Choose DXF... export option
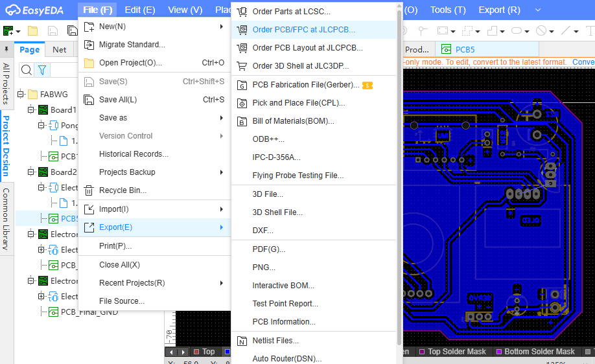The height and width of the screenshot is (364, 595). click(x=314, y=231)
